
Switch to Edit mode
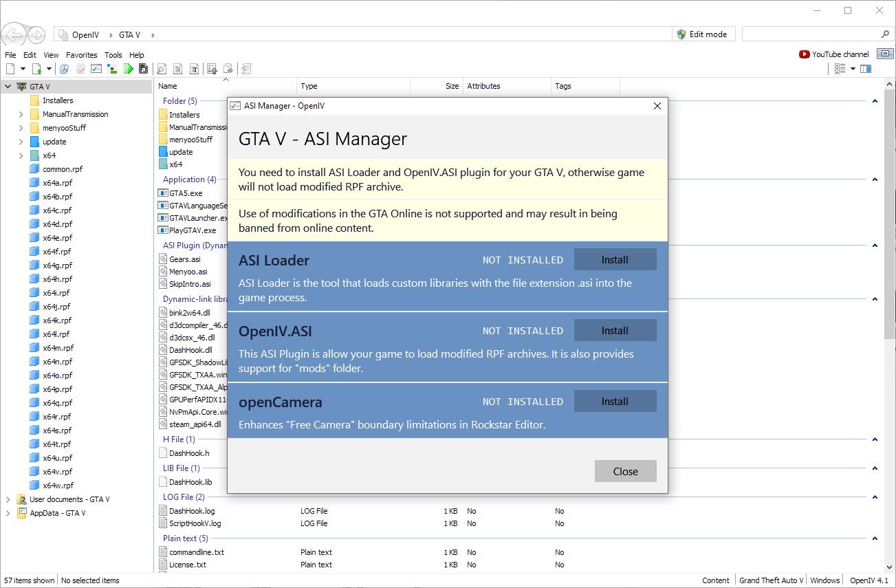[x=703, y=34]
